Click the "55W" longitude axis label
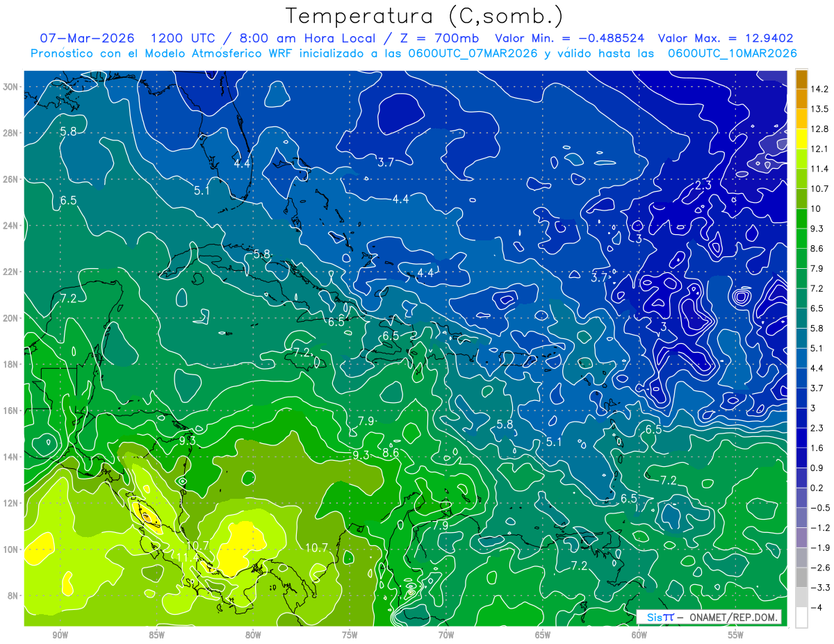 (736, 634)
